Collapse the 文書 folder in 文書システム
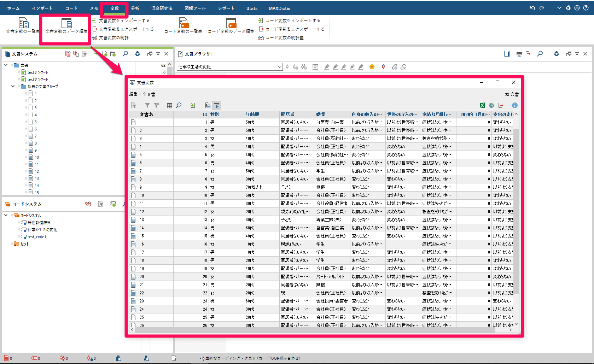Screen dimensions: 594x364 coord(6,65)
